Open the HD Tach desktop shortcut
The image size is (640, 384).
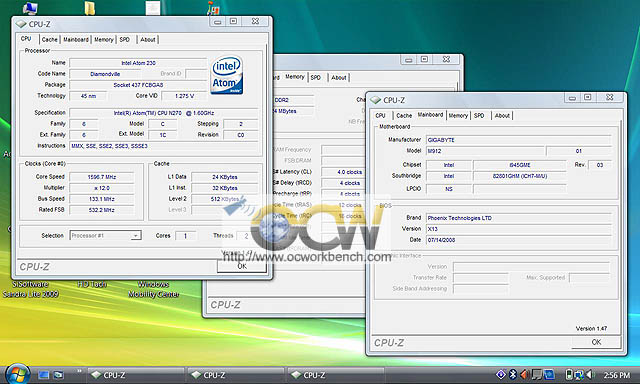(92, 284)
